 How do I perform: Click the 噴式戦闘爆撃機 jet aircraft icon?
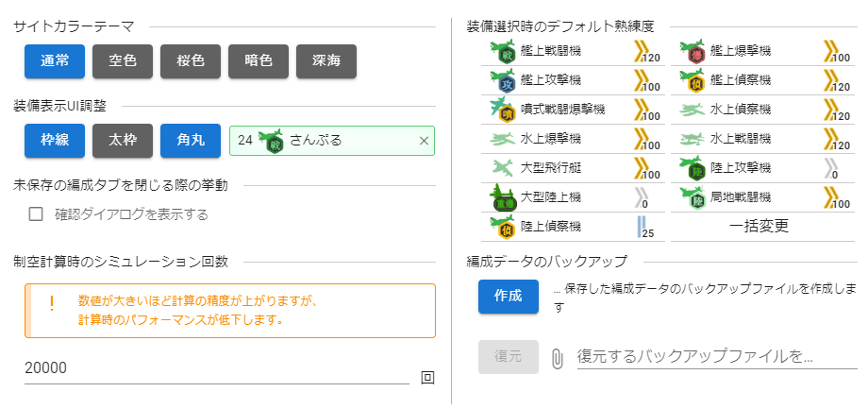503,110
